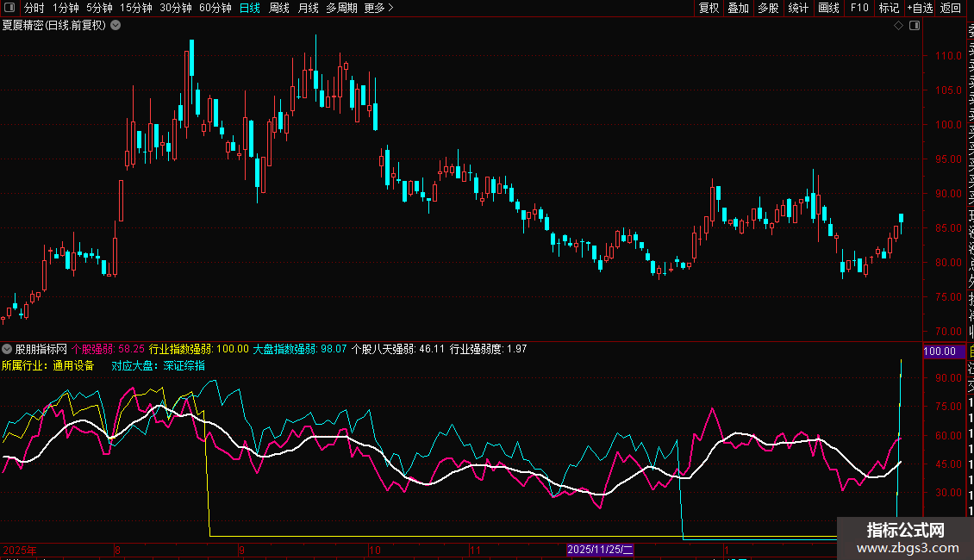974x560 pixels.
Task: Click the 100.00 indicator value tag
Action: coord(939,352)
